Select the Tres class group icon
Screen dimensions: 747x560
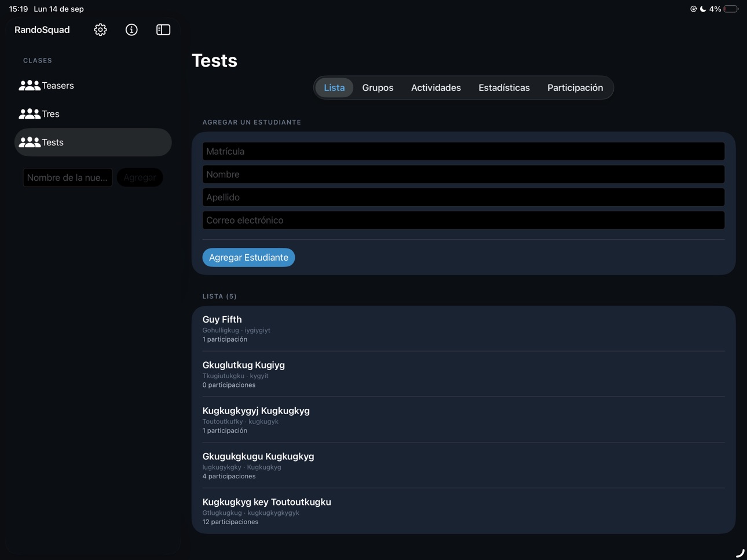[x=30, y=114]
